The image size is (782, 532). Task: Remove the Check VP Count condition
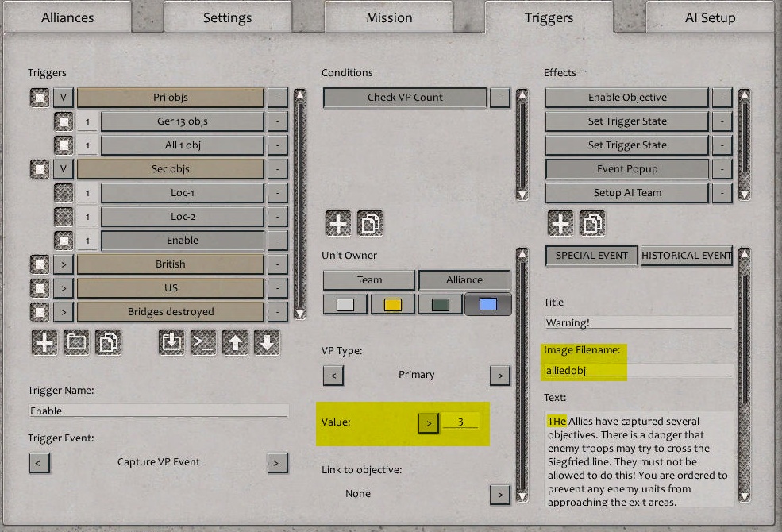[499, 98]
